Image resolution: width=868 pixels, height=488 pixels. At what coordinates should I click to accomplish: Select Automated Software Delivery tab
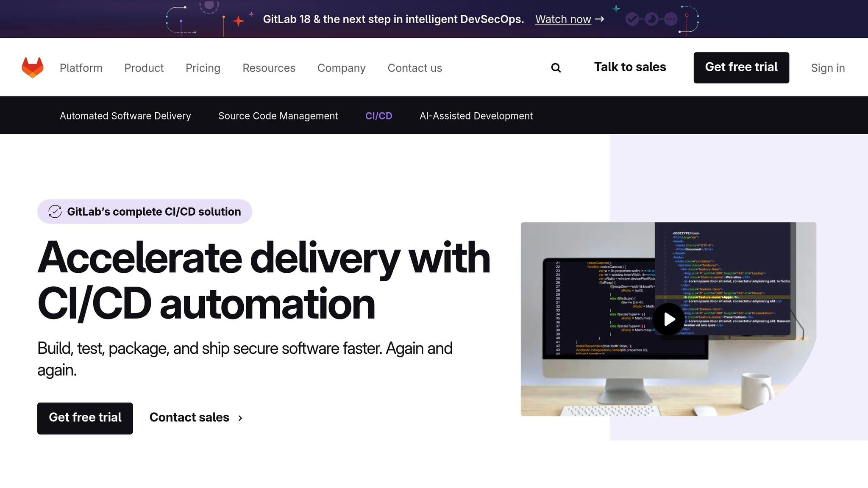pyautogui.click(x=125, y=116)
